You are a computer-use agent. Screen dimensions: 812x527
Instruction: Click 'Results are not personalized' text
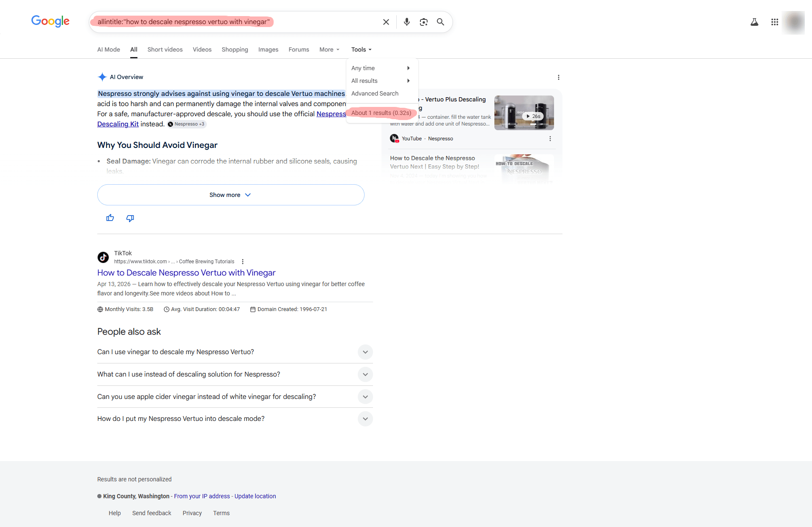click(134, 479)
